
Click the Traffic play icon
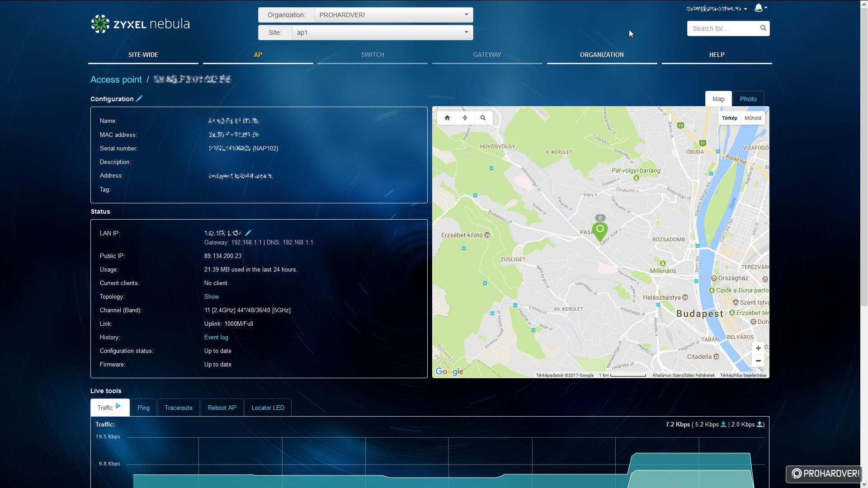pyautogui.click(x=118, y=406)
